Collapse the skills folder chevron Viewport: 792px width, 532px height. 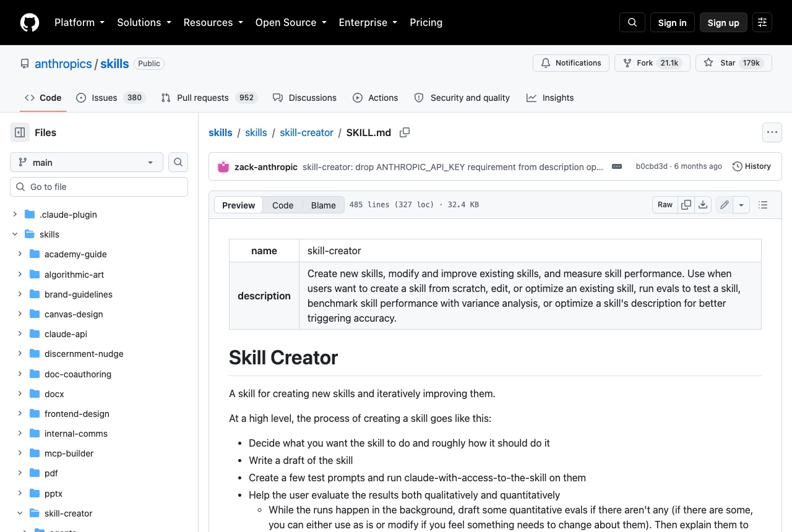[x=15, y=234]
